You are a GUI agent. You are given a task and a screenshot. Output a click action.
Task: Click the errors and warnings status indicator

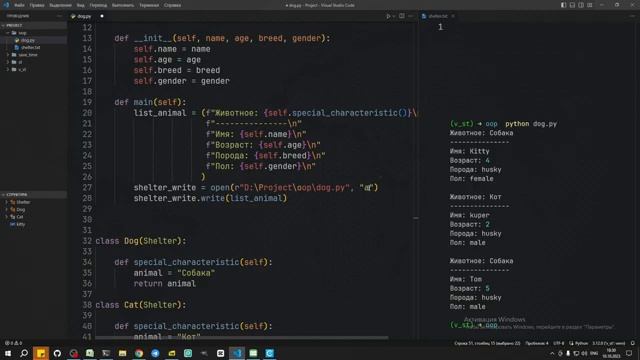click(13, 343)
